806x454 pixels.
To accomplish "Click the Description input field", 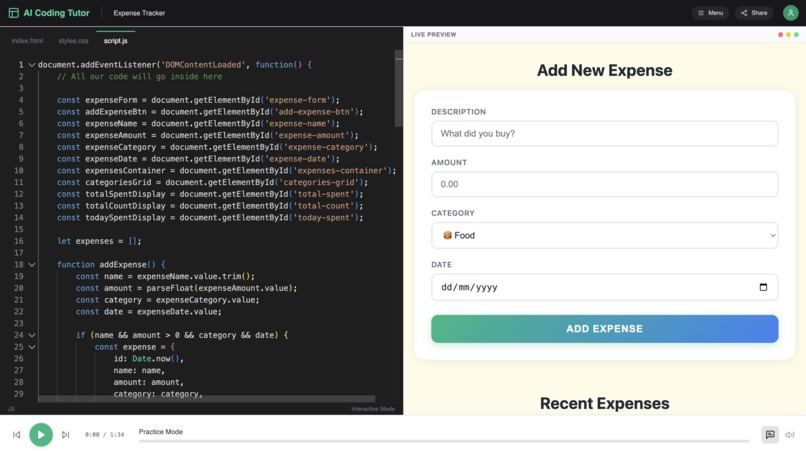I will click(604, 134).
